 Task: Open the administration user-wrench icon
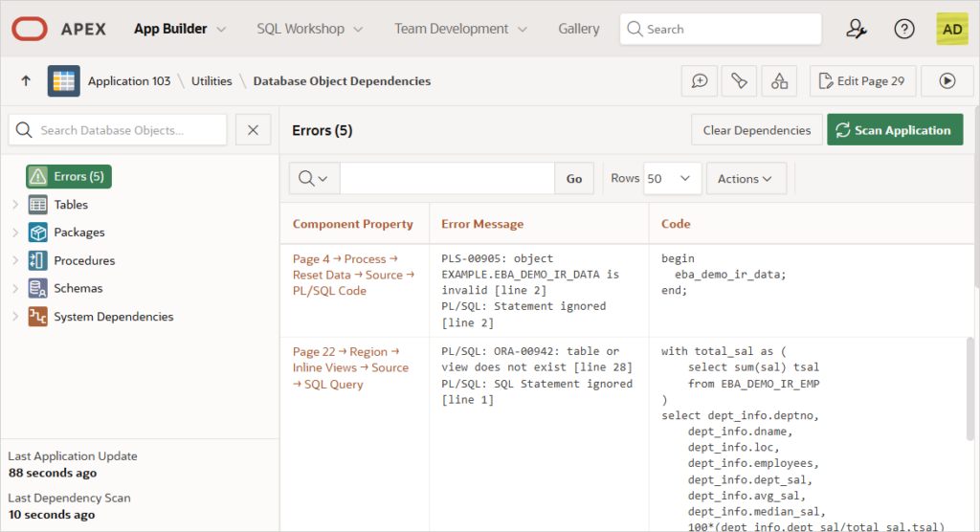point(856,29)
